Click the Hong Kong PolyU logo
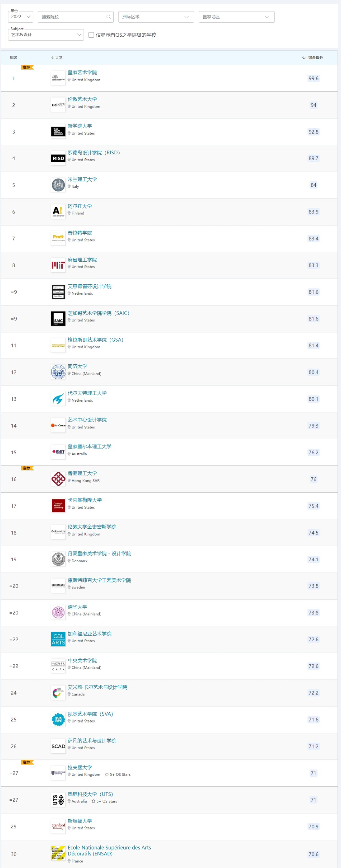The width and height of the screenshot is (341, 868). tap(58, 479)
